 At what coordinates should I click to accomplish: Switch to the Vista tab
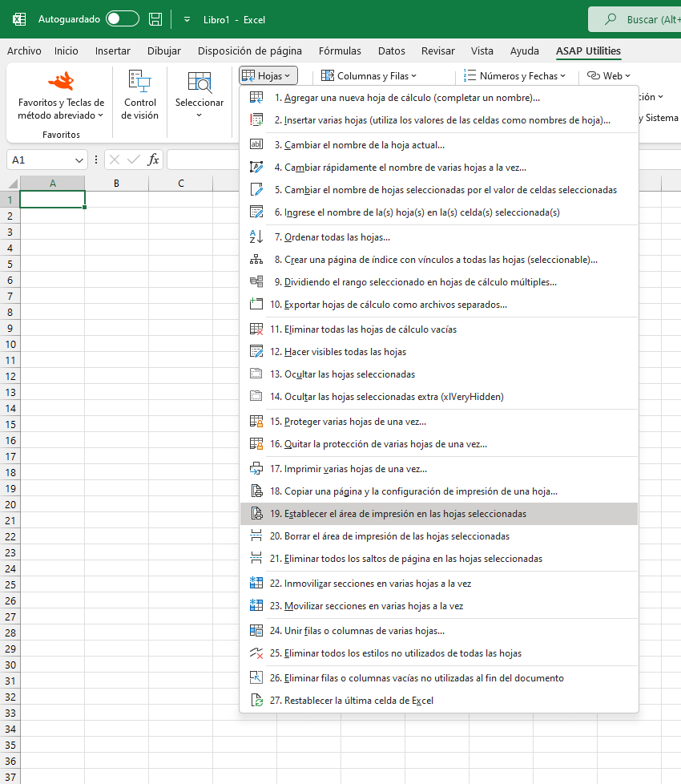click(482, 51)
